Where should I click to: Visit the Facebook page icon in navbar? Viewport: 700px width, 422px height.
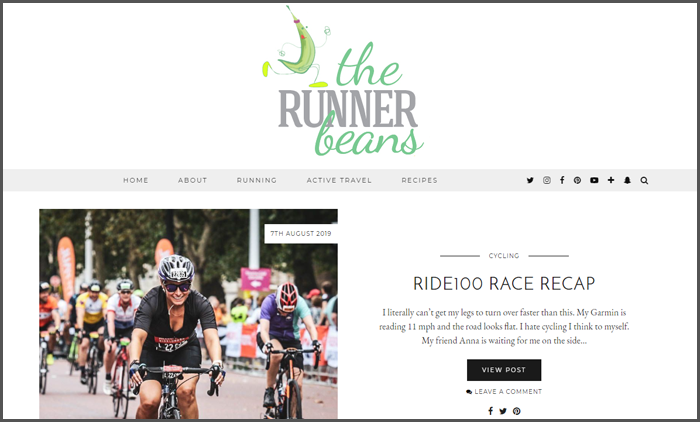click(562, 180)
